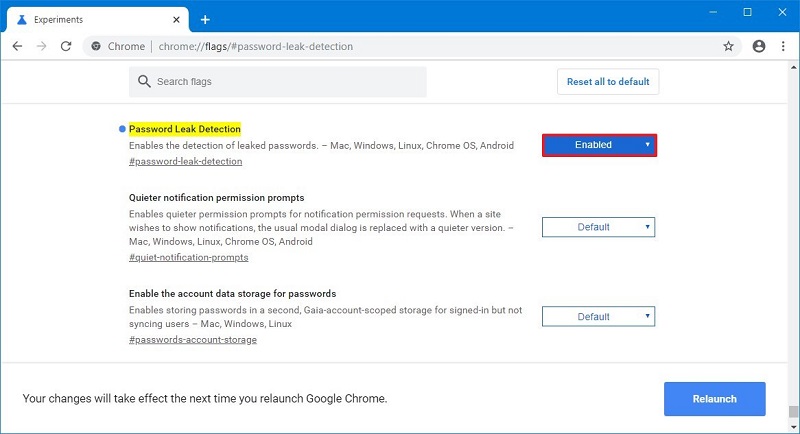Open account data storage Default dropdown
Screen dimensions: 800x434
point(598,317)
